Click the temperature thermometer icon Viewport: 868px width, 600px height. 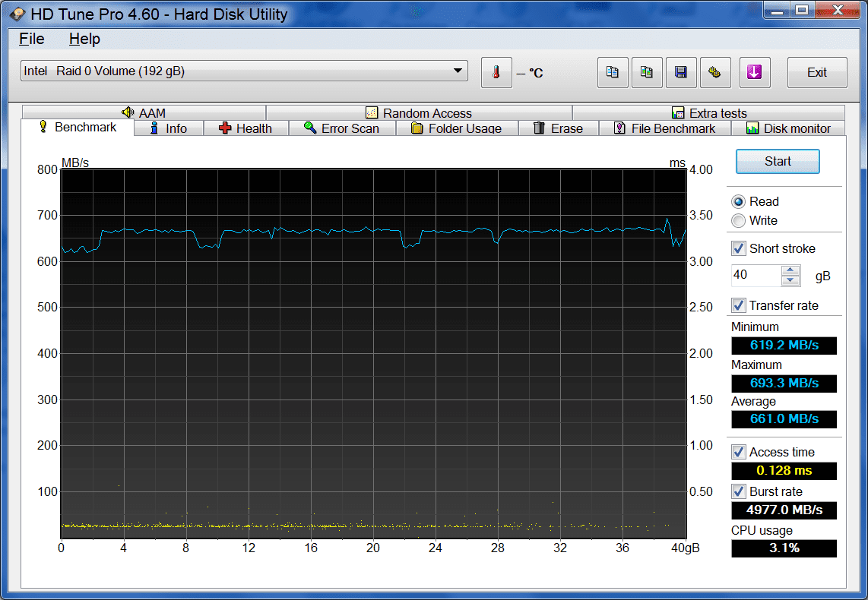tap(496, 72)
